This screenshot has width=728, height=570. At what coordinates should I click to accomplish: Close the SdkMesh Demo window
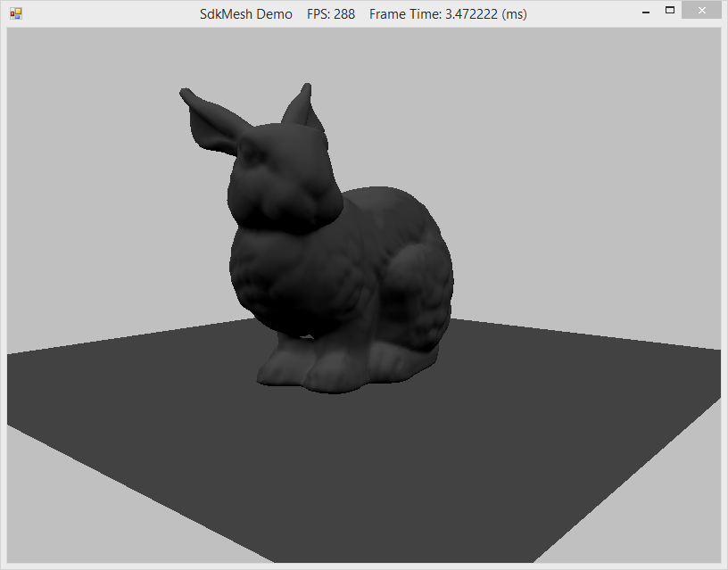click(x=700, y=11)
